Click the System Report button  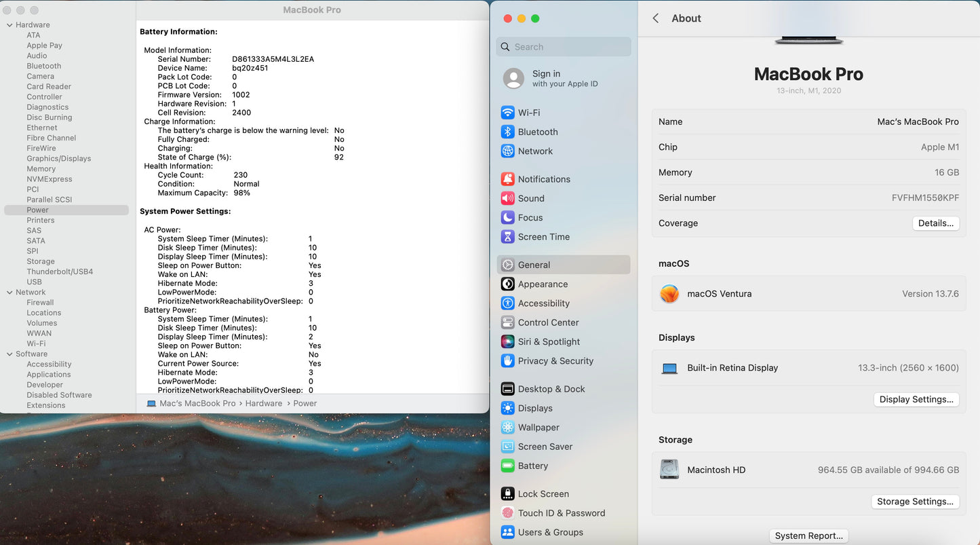(808, 536)
